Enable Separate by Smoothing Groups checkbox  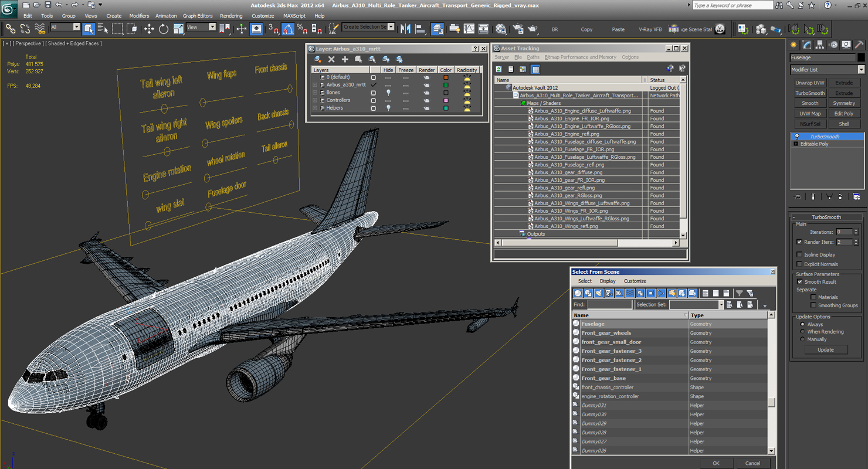coord(813,305)
